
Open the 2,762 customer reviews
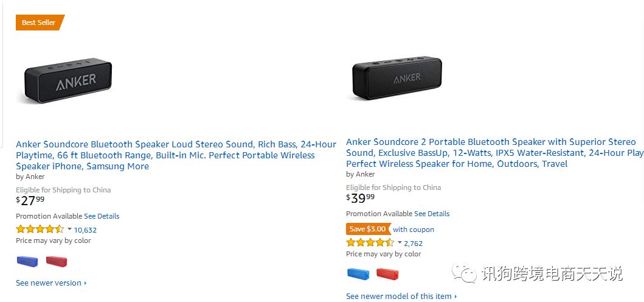coord(413,244)
